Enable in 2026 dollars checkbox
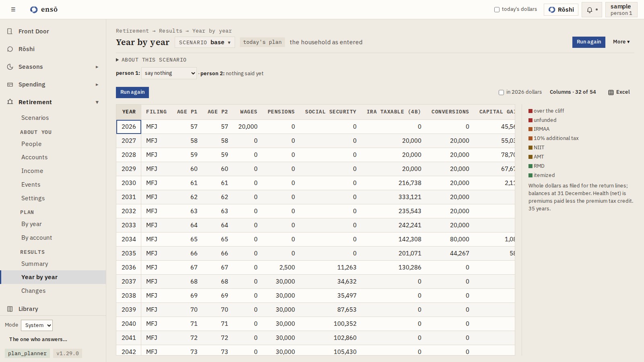 click(501, 93)
